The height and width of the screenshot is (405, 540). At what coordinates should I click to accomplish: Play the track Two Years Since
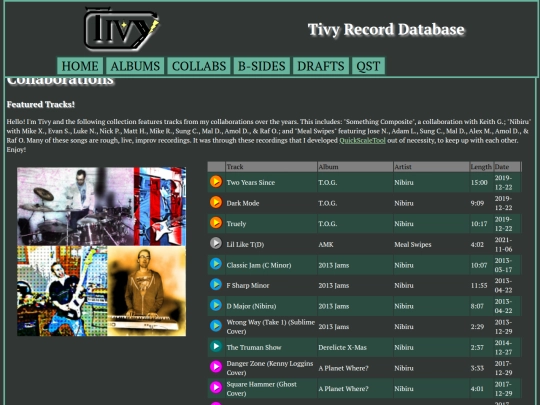coord(216,181)
